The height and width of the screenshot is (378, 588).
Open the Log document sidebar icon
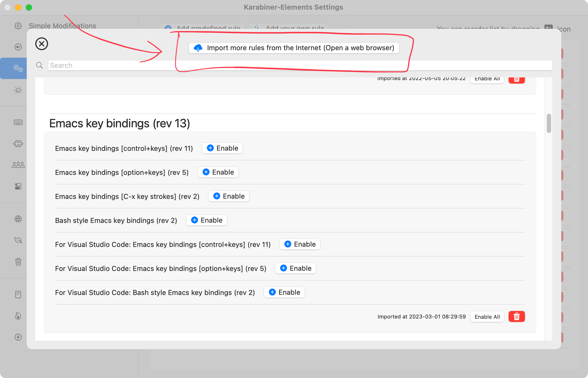point(18,294)
